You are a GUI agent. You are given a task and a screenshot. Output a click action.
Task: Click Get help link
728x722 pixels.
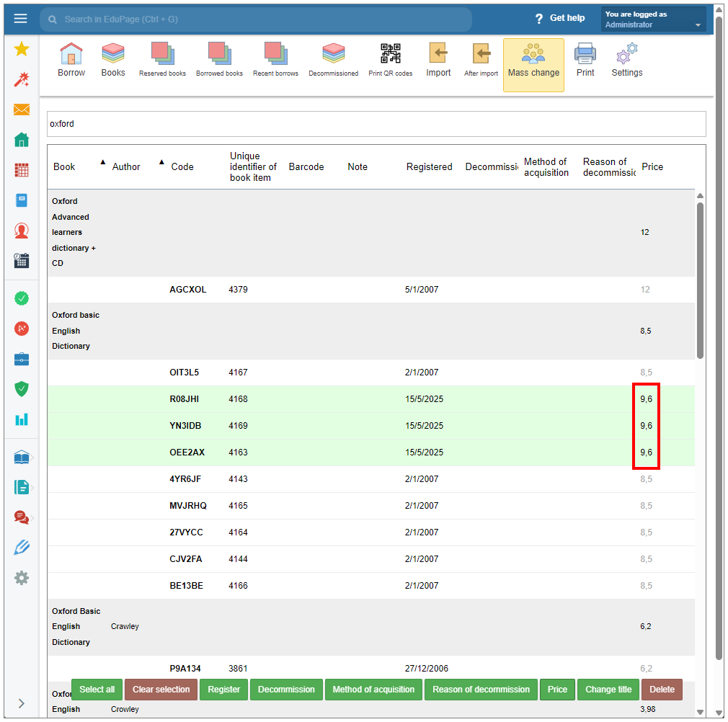560,18
